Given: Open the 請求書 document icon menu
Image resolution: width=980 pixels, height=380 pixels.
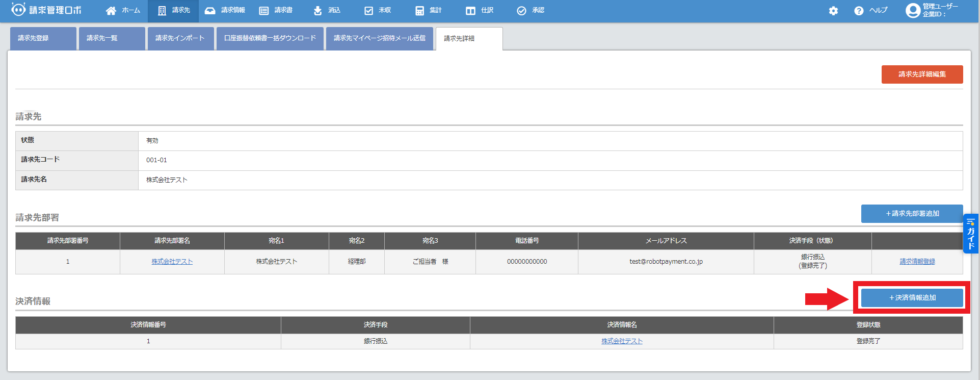Looking at the screenshot, I should tap(276, 11).
